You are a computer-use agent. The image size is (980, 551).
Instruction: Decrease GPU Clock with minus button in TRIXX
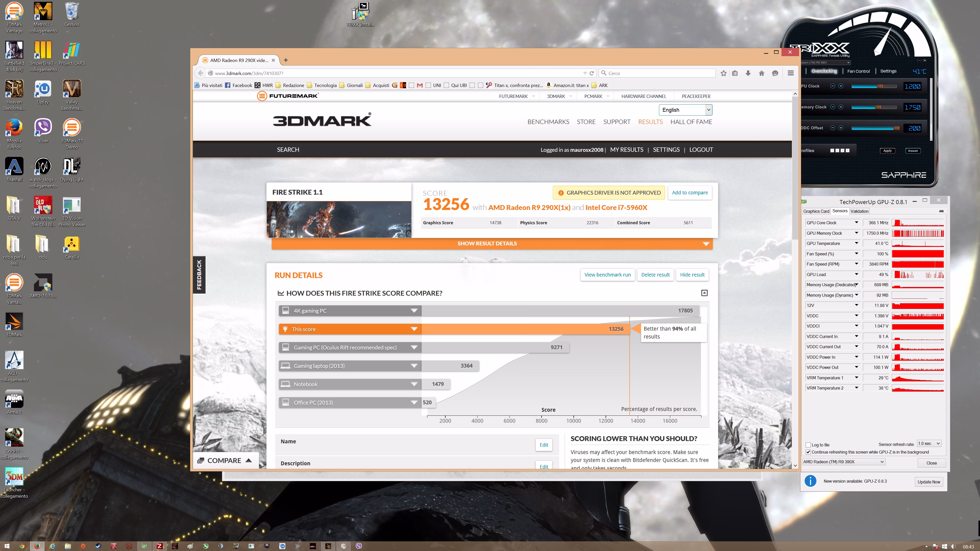tap(832, 86)
